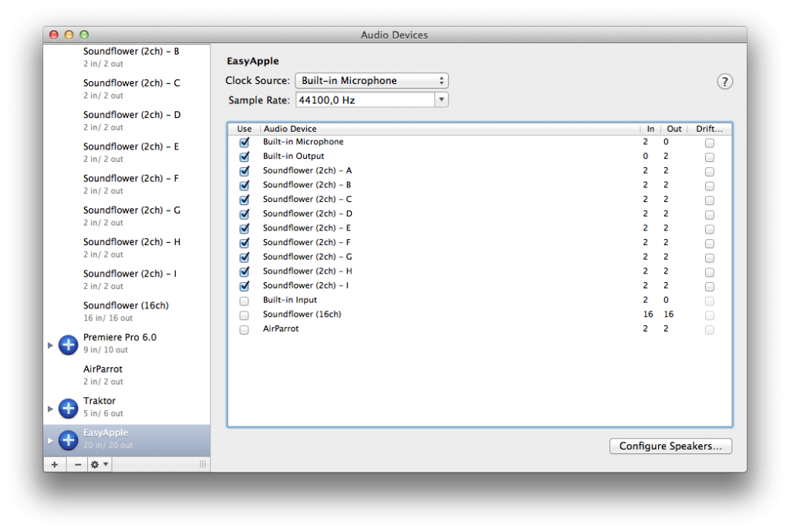This screenshot has height=532, width=790.
Task: Disable Soundflower (2ch) – I in the Use column
Action: (x=244, y=286)
